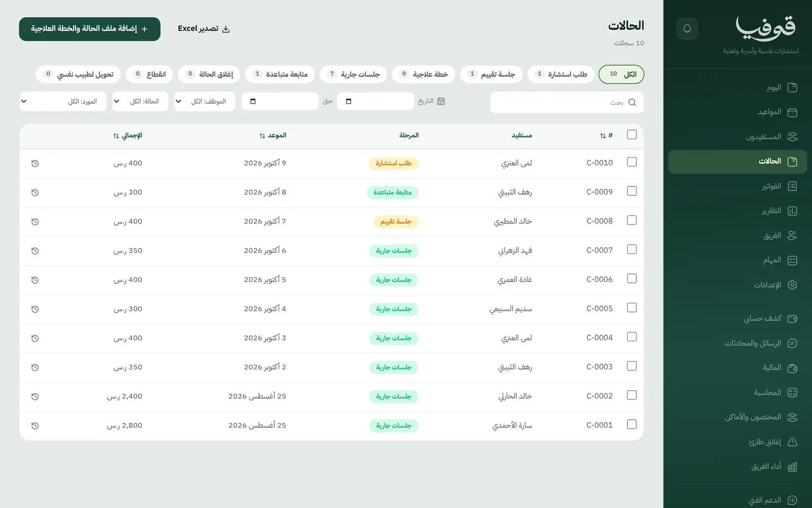The height and width of the screenshot is (508, 812).
Task: Open كشف حسابي account statement
Action: (x=737, y=319)
